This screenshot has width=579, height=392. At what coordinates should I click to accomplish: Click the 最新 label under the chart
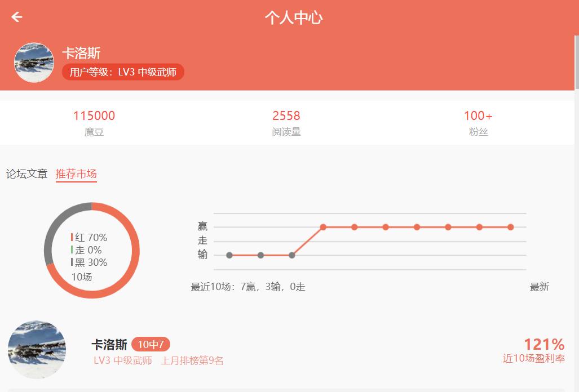pos(539,287)
